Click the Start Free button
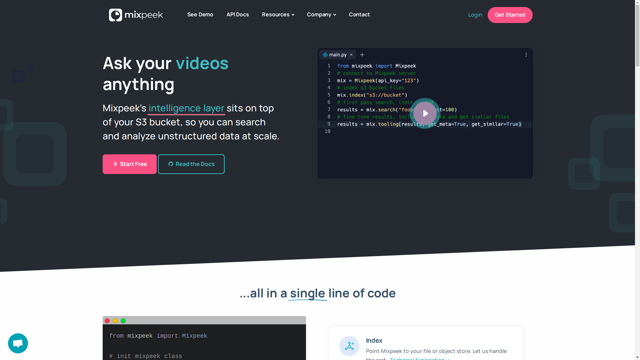Screen dimensions: 640x360 pos(129,164)
